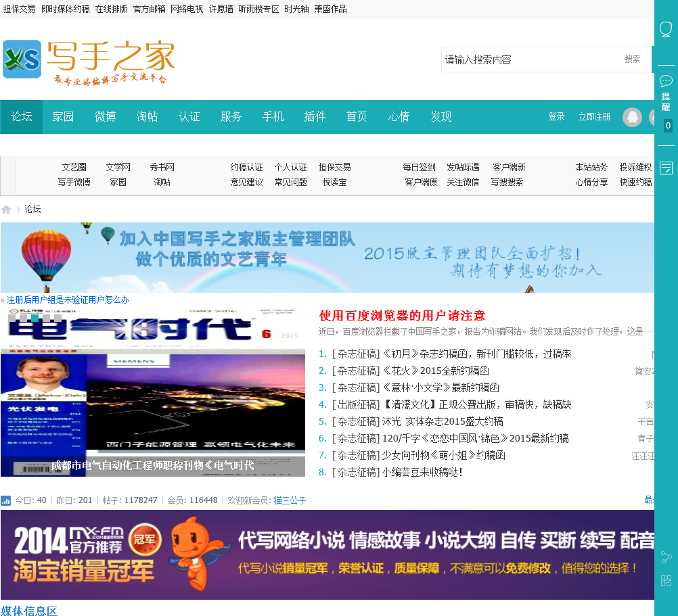
Task: Click the 电气时代 magazine cover image
Action: [153, 392]
